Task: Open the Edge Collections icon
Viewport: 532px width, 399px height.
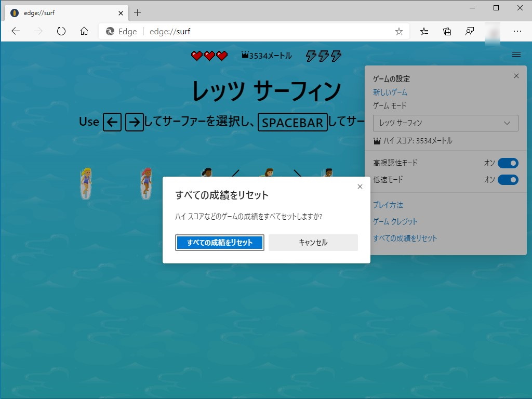Action: (x=447, y=31)
